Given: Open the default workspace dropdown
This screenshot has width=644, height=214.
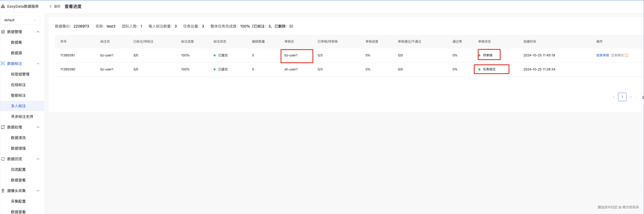Looking at the screenshot, I should click(20, 20).
